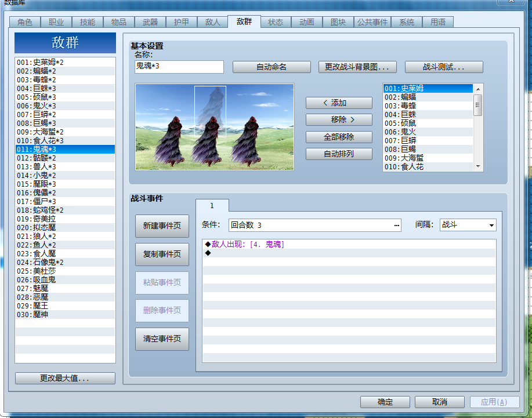Screen dimensions: 532x418
Task: Select troop 015:魔眼*3
Action: coord(65,184)
